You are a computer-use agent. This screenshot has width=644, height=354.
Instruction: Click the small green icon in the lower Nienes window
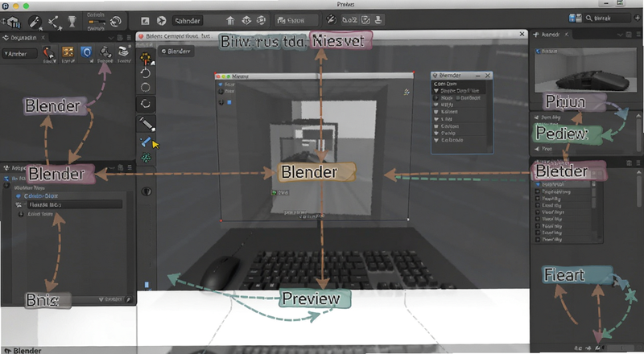pos(274,192)
